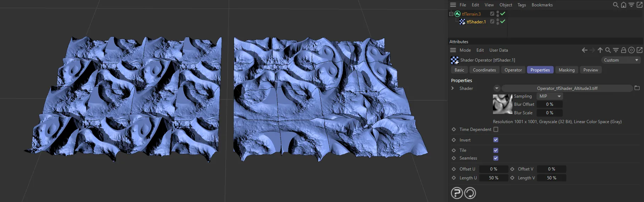Click the keyframe diamond beside Offset V
Screen dimensions: 644x202
click(x=512, y=169)
